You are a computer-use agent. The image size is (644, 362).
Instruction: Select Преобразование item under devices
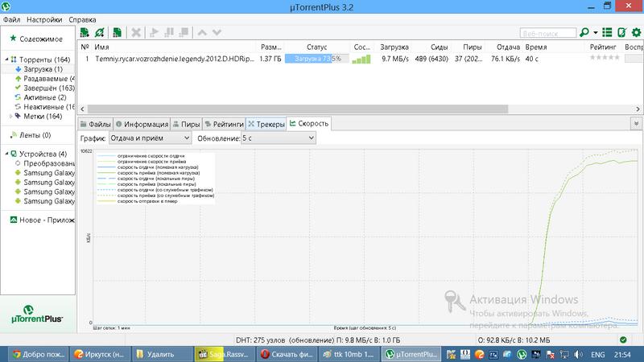[44, 163]
